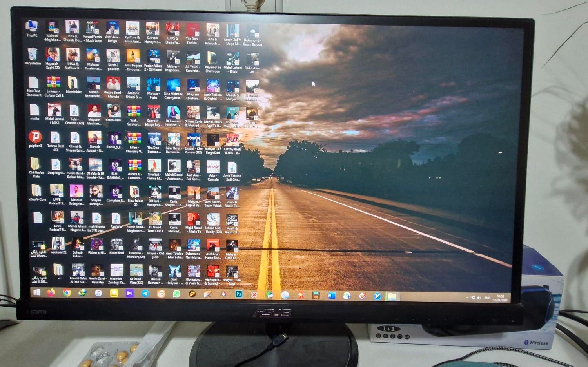Viewport: 588px width, 367px height.
Task: Open the Windows Start menu
Action: pos(37,292)
